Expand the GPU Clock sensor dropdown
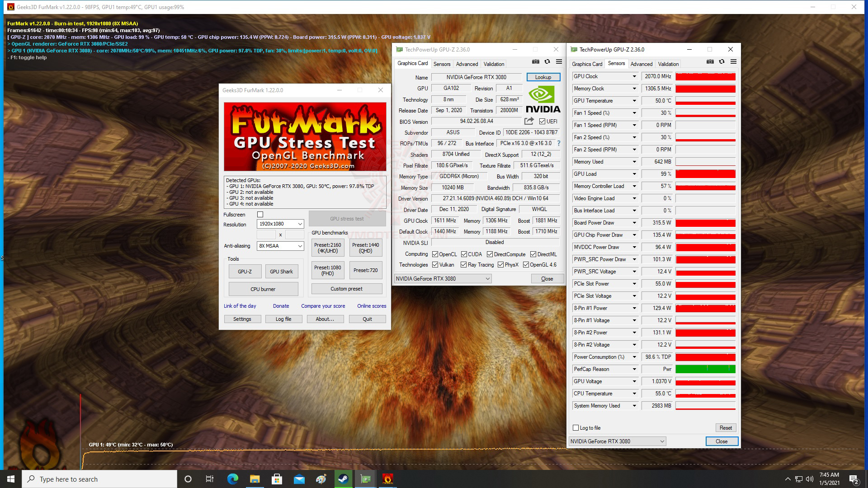This screenshot has width=868, height=488. pyautogui.click(x=634, y=76)
